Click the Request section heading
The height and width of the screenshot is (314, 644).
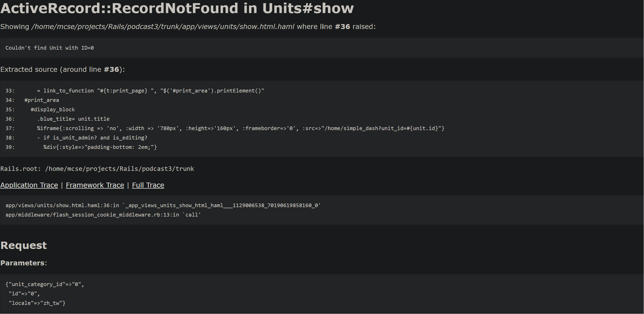(x=23, y=246)
